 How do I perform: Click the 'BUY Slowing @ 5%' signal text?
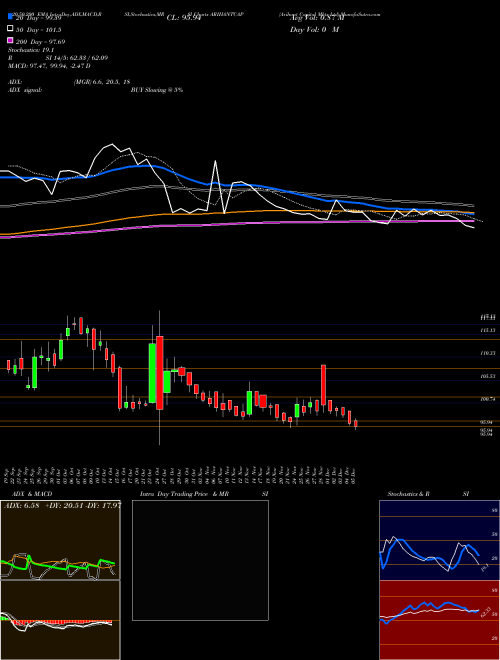[x=157, y=90]
